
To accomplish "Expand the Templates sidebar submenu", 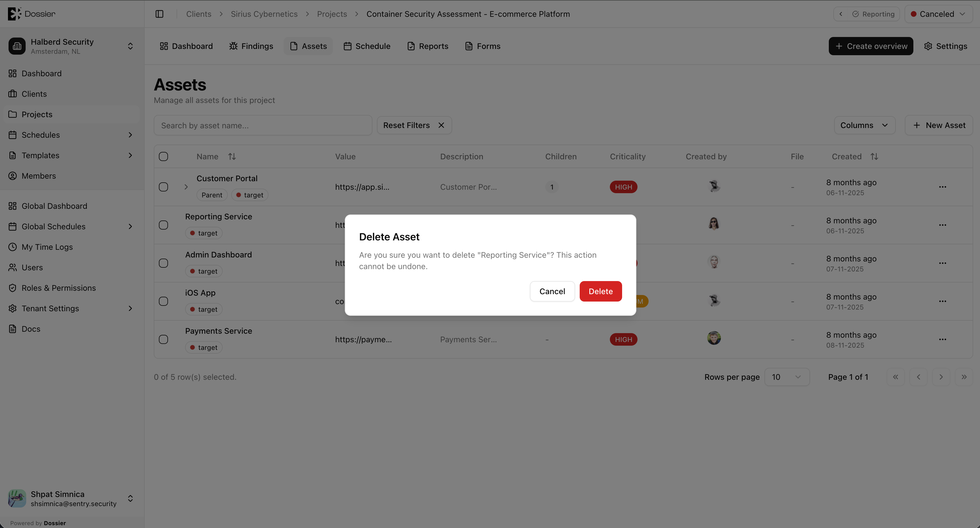I will (x=130, y=156).
